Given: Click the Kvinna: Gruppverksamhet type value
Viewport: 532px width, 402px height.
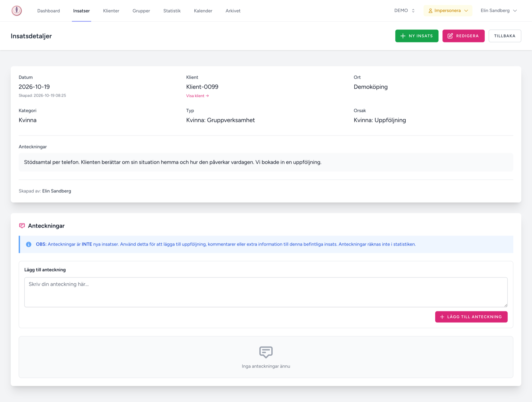Looking at the screenshot, I should coord(220,120).
